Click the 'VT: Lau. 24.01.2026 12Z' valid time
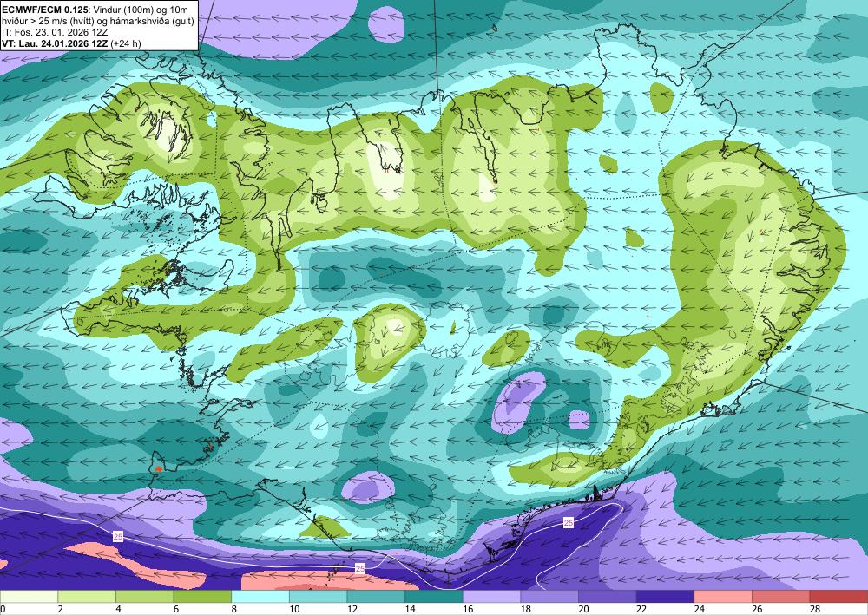The image size is (868, 615). click(55, 43)
